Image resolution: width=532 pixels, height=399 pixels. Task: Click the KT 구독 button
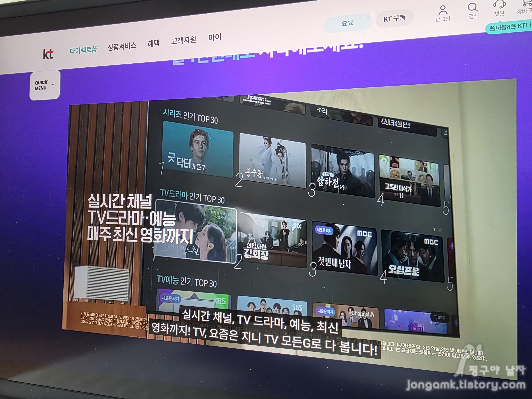(x=394, y=18)
